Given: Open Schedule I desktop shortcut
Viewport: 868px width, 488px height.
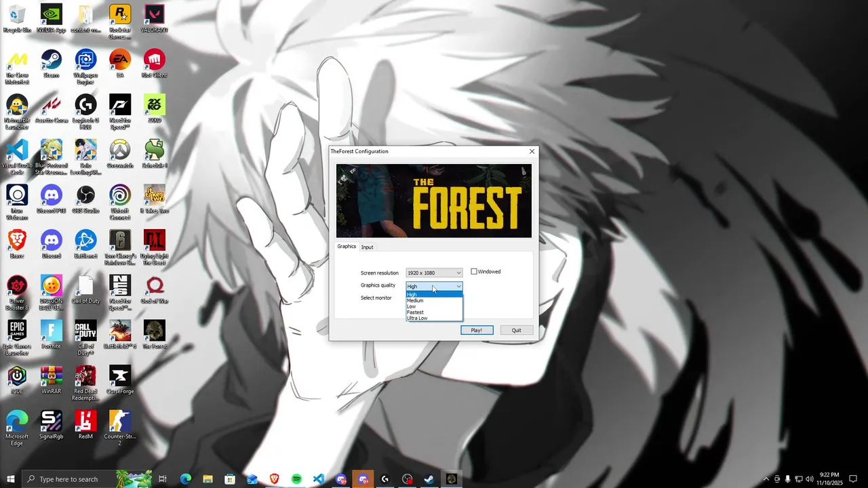Looking at the screenshot, I should [155, 155].
